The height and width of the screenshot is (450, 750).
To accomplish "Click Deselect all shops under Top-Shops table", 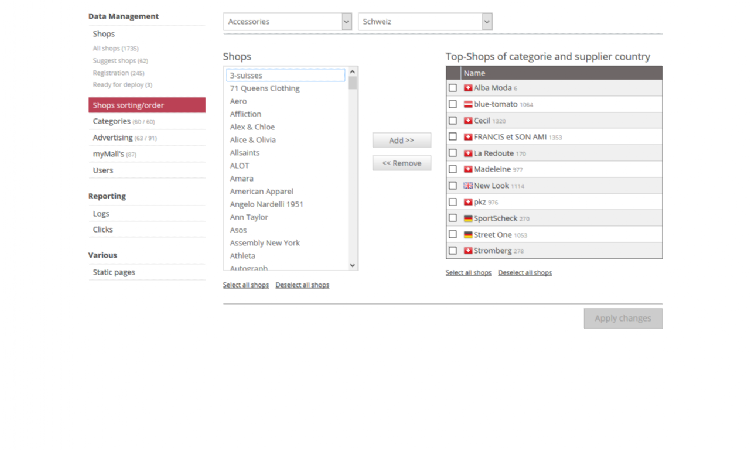I will point(525,273).
